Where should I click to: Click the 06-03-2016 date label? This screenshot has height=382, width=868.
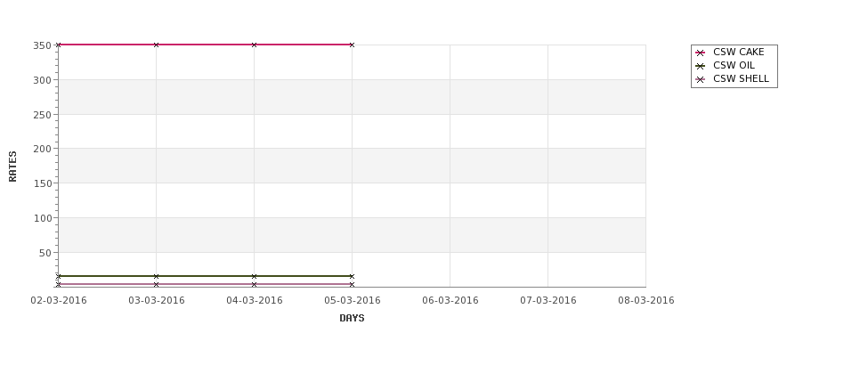450,301
